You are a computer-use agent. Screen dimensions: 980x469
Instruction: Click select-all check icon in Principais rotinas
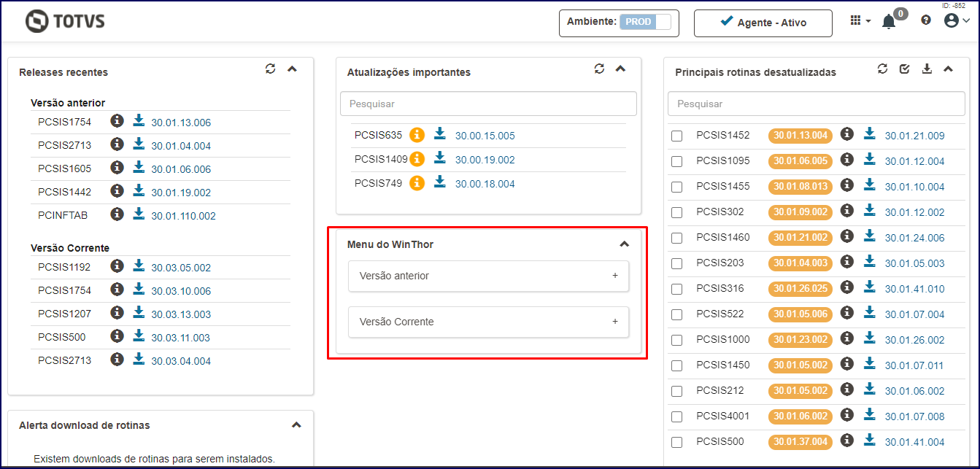coord(905,69)
